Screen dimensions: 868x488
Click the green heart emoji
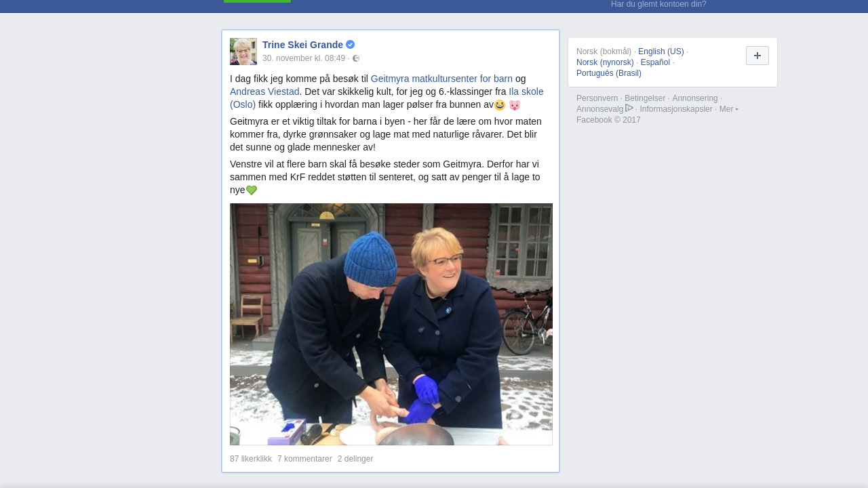(x=252, y=190)
